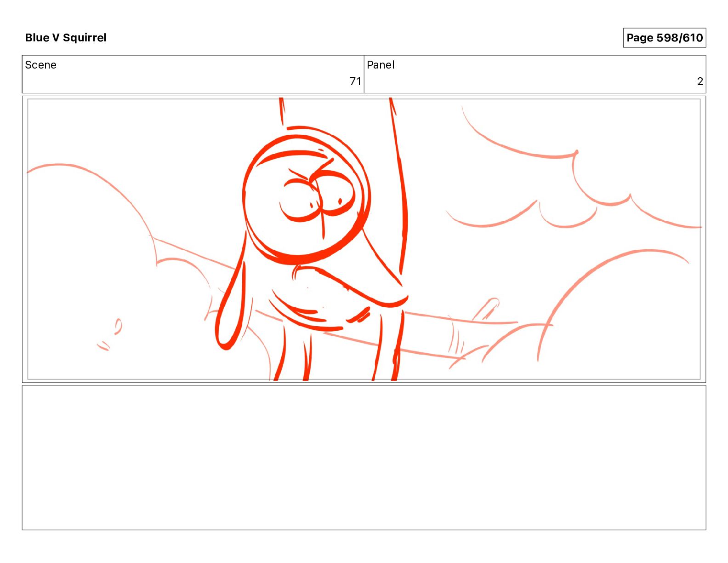The image size is (728, 563).
Task: Select the panel number 2
Action: pos(700,82)
